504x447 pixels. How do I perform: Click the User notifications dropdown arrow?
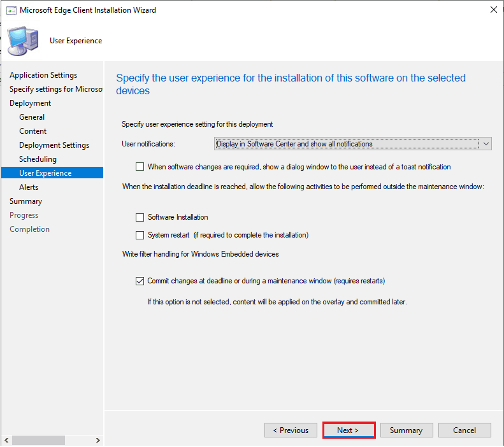(x=486, y=144)
